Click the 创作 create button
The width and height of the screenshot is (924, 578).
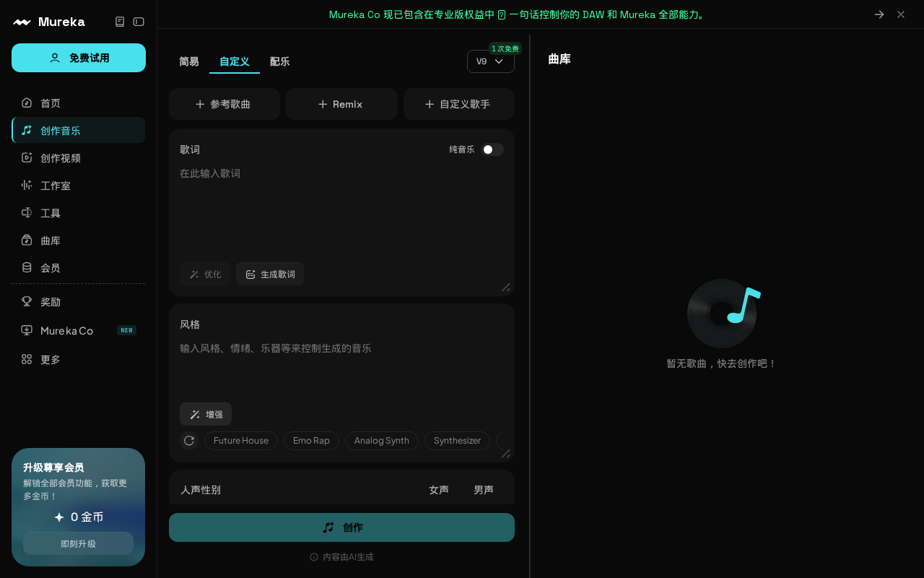point(341,527)
